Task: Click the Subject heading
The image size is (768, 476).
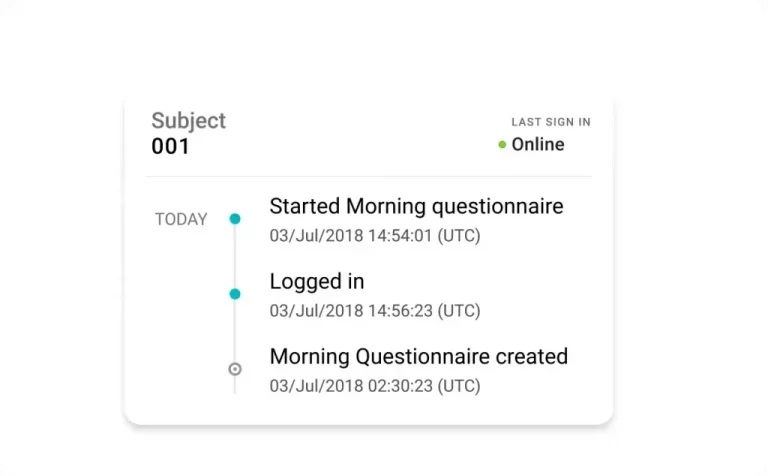Action: 188,121
